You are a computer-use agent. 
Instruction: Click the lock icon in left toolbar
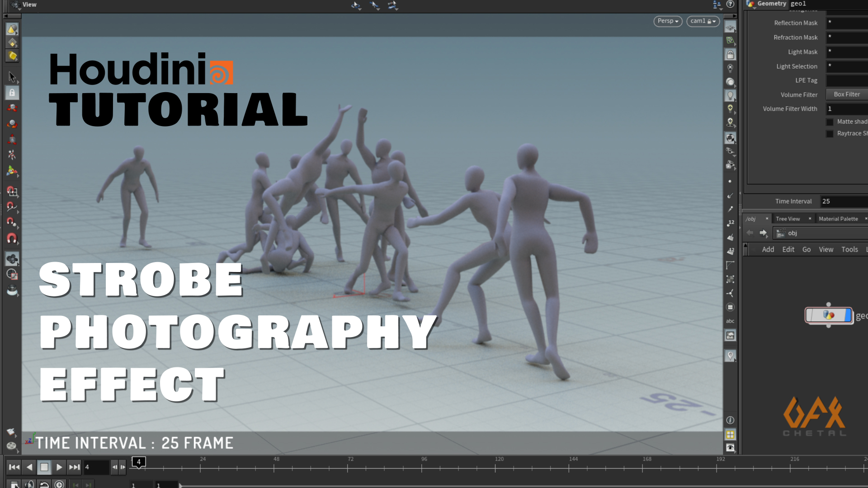(x=12, y=93)
